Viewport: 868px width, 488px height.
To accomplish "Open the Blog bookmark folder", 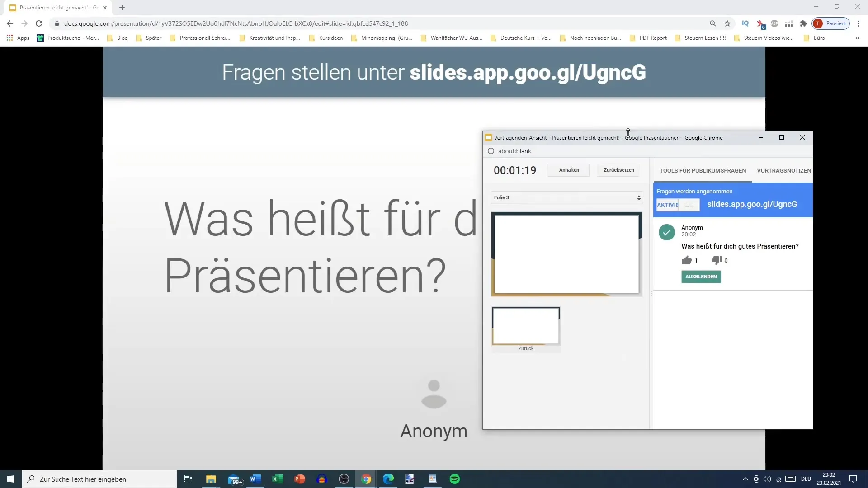I will pyautogui.click(x=118, y=38).
